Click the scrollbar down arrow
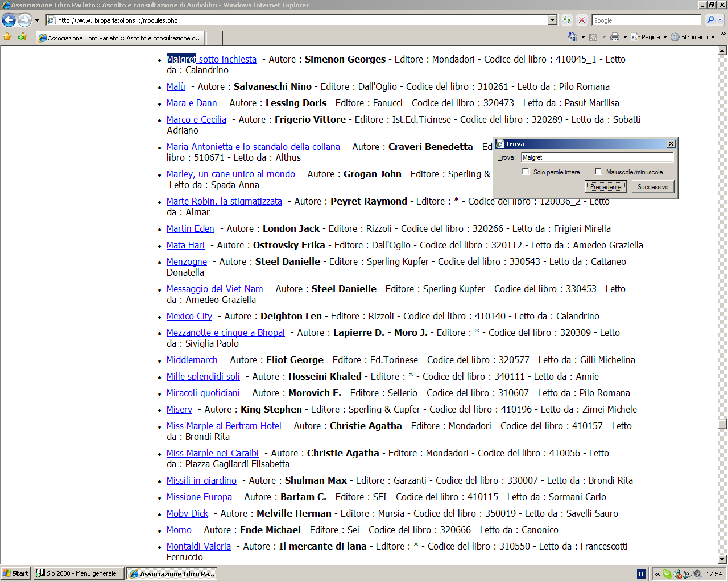 pyautogui.click(x=722, y=559)
